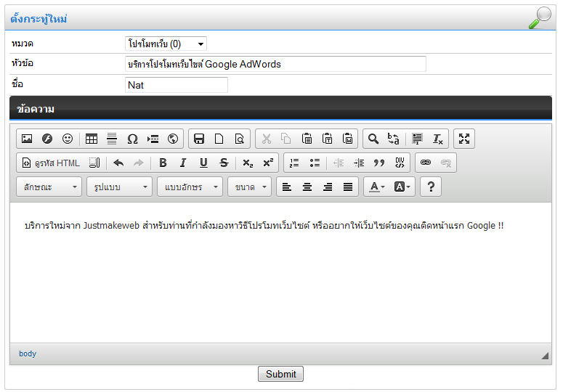Click inside the message editing area text

264,226
